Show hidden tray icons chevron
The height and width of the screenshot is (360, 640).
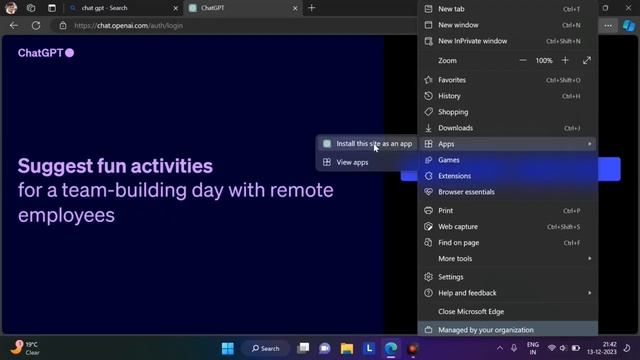tap(500, 348)
